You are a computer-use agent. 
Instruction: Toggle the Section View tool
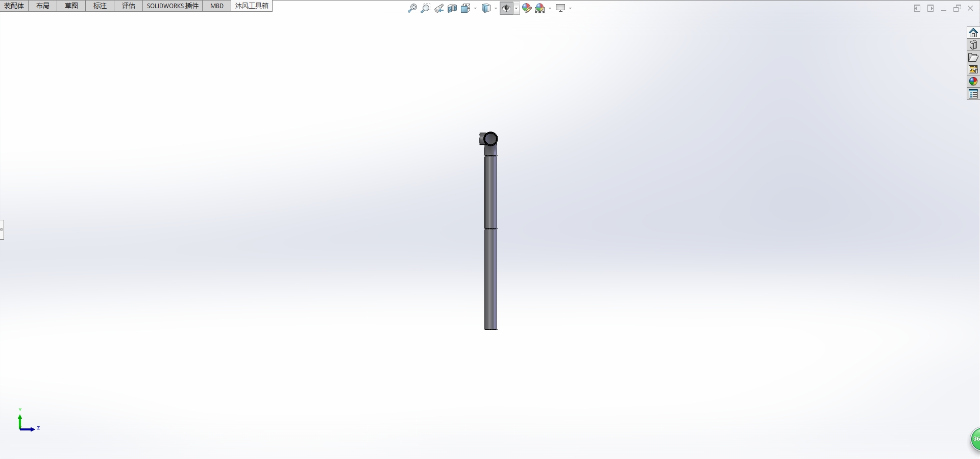click(x=452, y=8)
